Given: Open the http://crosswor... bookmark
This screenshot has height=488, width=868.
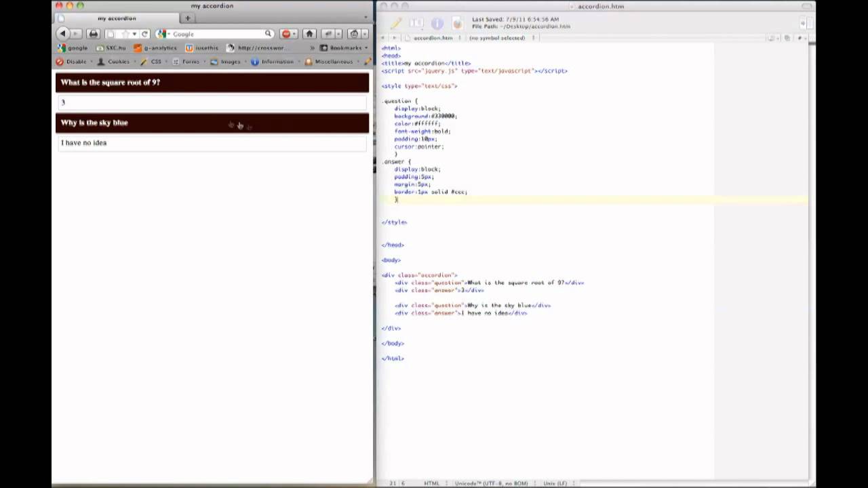Looking at the screenshot, I should pos(257,48).
